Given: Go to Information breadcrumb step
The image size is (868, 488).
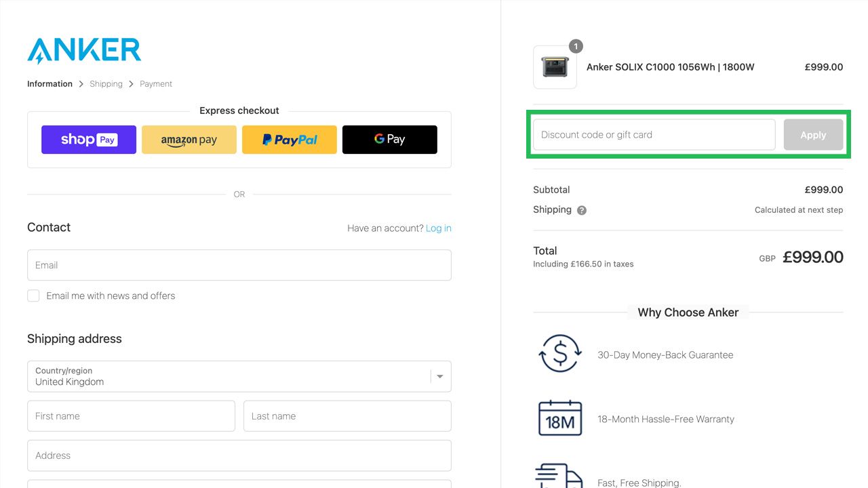Looking at the screenshot, I should click(x=50, y=84).
